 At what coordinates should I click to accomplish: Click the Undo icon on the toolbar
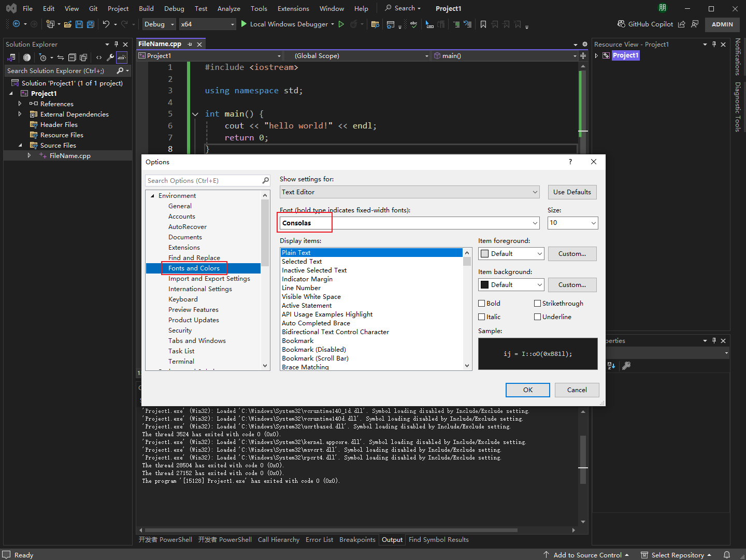pyautogui.click(x=106, y=24)
